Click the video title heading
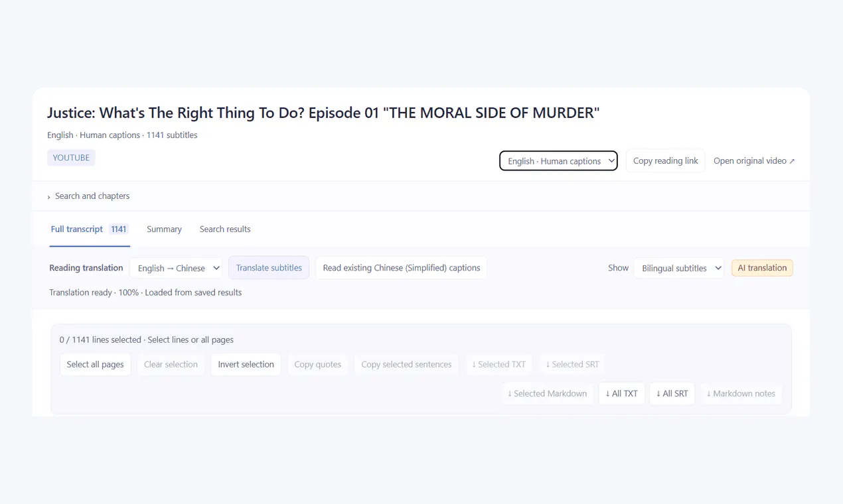The image size is (843, 504). coord(323,113)
